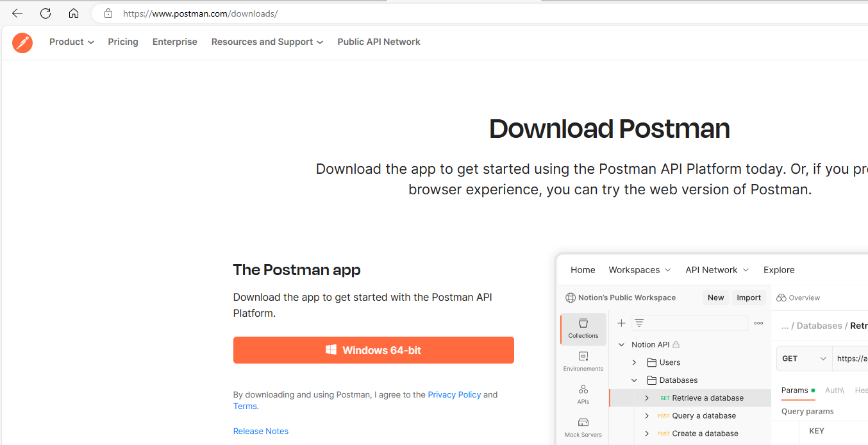Click the Users folder icon
The width and height of the screenshot is (868, 445).
[x=652, y=362]
